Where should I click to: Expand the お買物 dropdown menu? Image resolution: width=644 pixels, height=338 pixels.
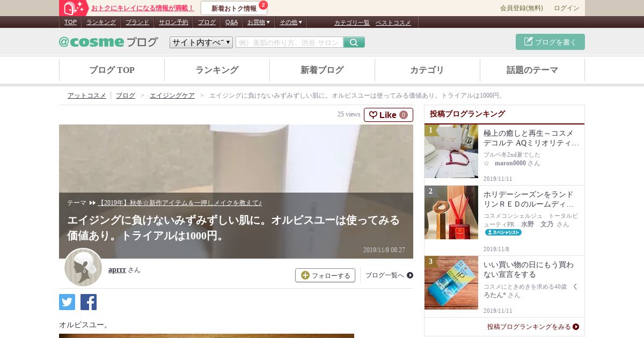258,22
